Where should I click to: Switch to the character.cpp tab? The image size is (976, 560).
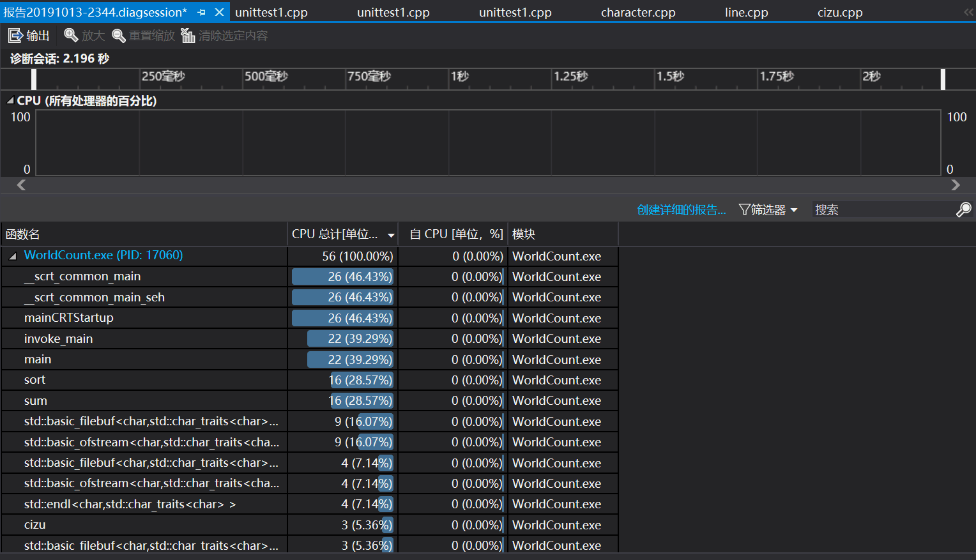(x=638, y=12)
